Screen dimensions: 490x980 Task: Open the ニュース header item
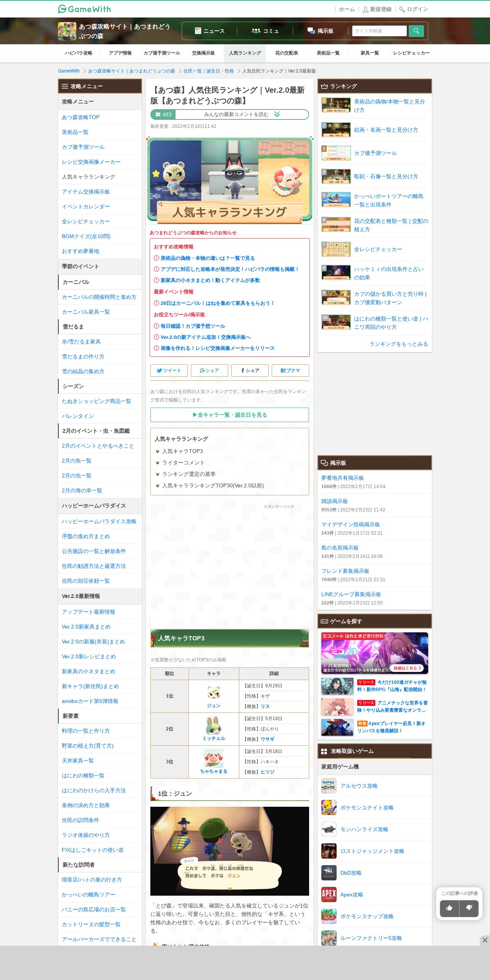coord(210,31)
